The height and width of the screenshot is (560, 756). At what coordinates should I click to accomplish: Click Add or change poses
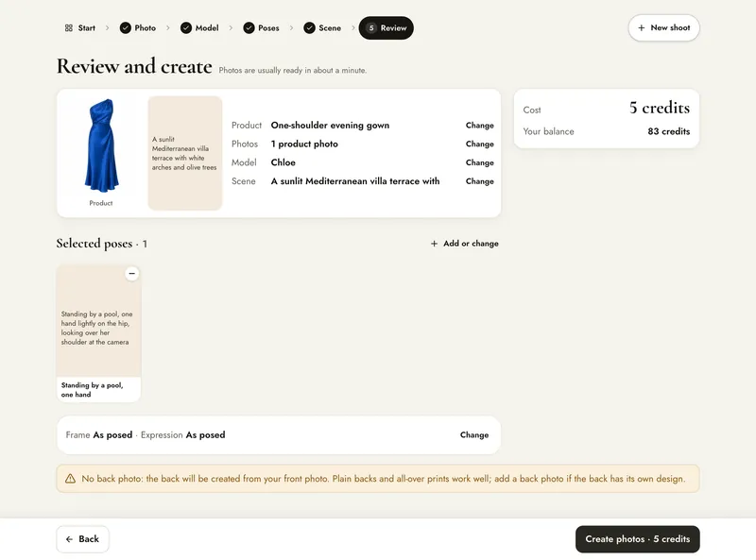[x=464, y=244]
